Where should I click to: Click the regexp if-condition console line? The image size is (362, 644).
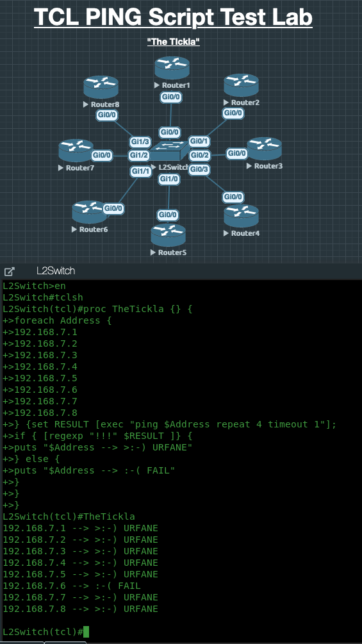tap(97, 435)
